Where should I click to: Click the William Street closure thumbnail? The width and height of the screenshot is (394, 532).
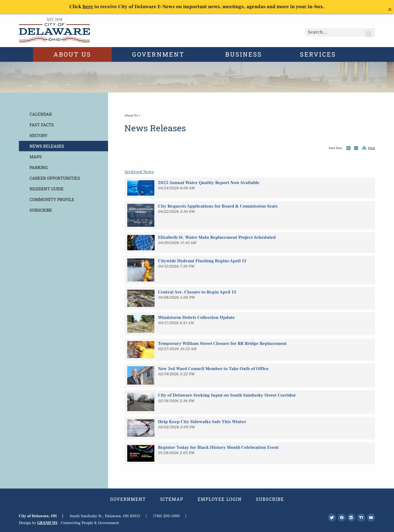[141, 350]
